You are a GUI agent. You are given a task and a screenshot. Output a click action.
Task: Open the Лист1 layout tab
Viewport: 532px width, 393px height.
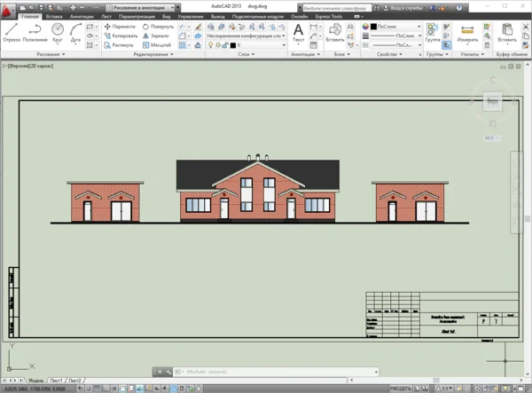pos(57,381)
